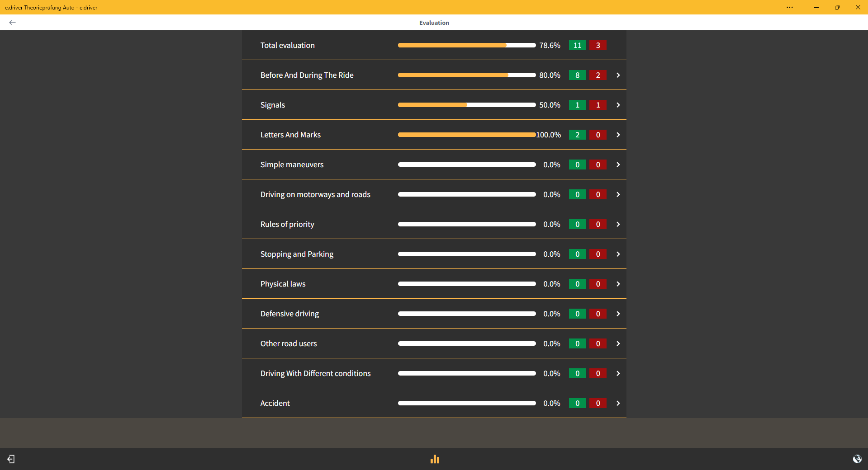The width and height of the screenshot is (868, 470).
Task: Open the statistics bar chart icon
Action: tap(435, 459)
